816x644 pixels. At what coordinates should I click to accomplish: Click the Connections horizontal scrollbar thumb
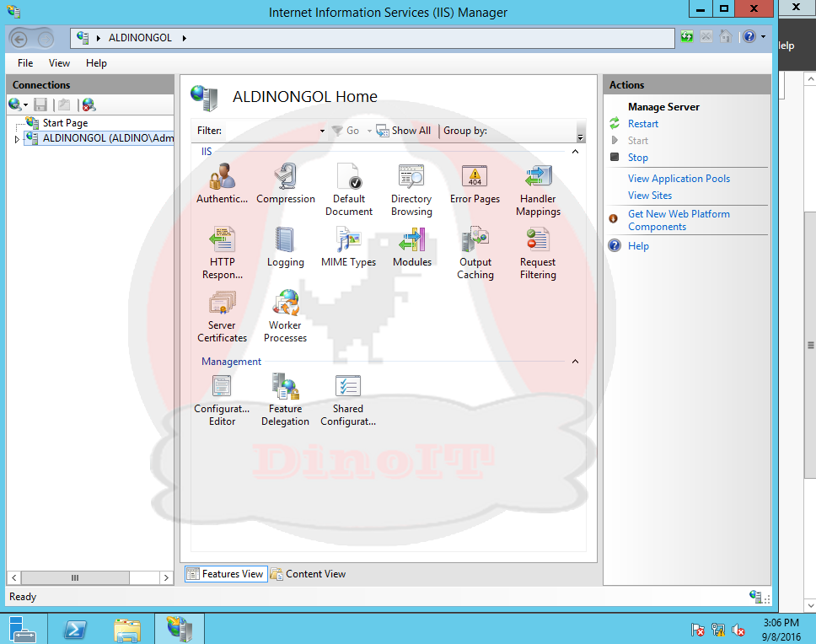click(x=76, y=577)
